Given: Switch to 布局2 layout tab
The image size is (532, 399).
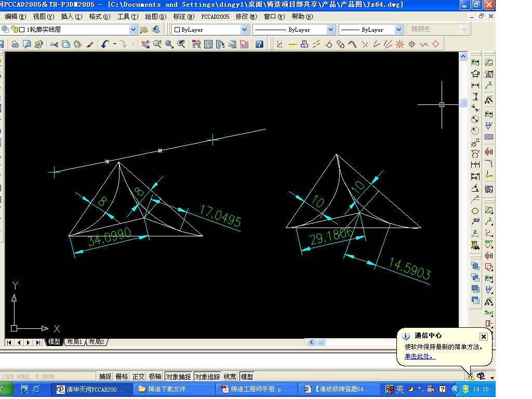Looking at the screenshot, I should click(97, 342).
